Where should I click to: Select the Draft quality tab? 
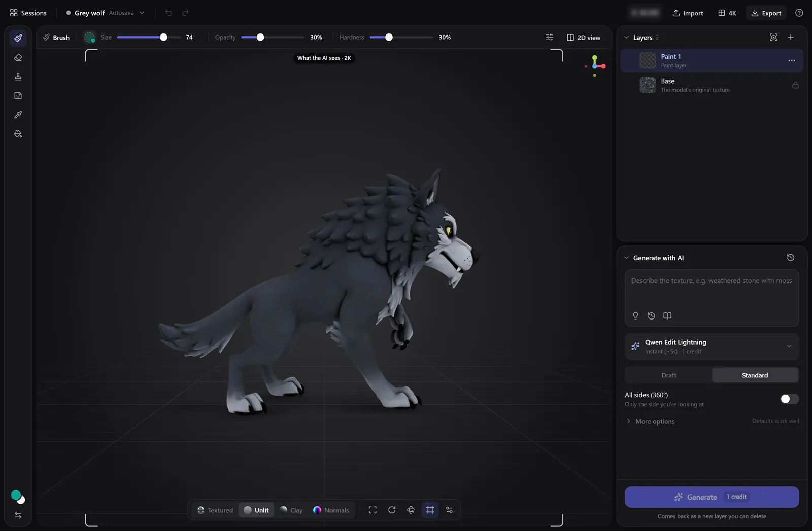pos(669,375)
